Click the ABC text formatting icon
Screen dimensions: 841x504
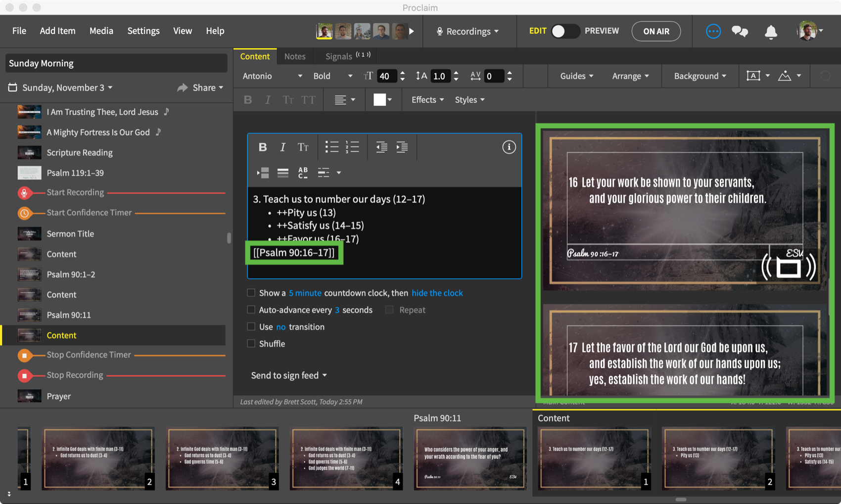click(303, 173)
